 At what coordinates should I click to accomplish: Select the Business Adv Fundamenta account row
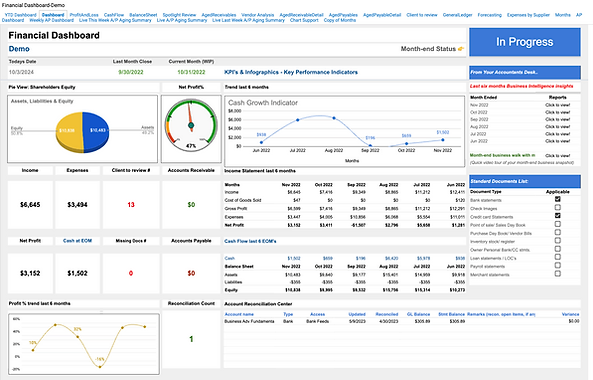coord(402,321)
